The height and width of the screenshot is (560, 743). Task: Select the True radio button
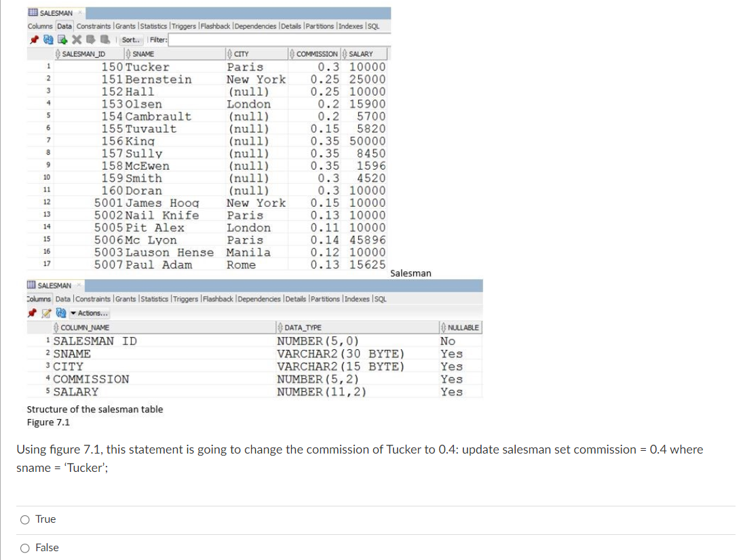click(x=24, y=519)
